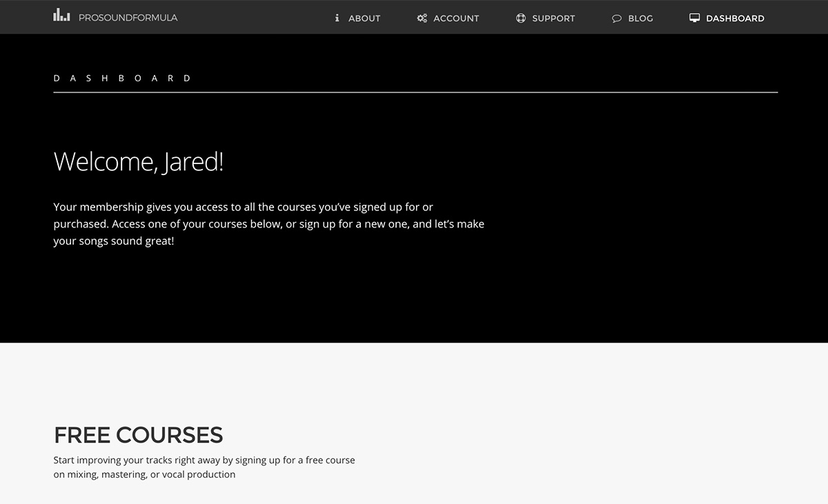
Task: Click the ProSoundFormula equalizer bars logo icon
Action: [61, 15]
